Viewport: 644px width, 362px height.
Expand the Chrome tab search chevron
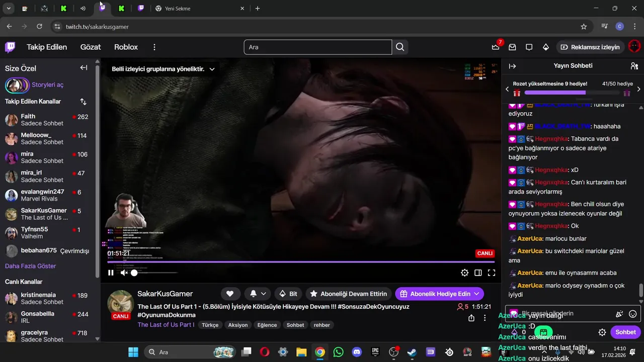[x=9, y=9]
